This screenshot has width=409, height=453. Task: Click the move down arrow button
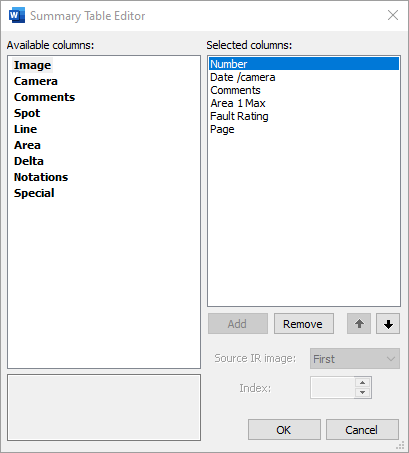point(388,324)
